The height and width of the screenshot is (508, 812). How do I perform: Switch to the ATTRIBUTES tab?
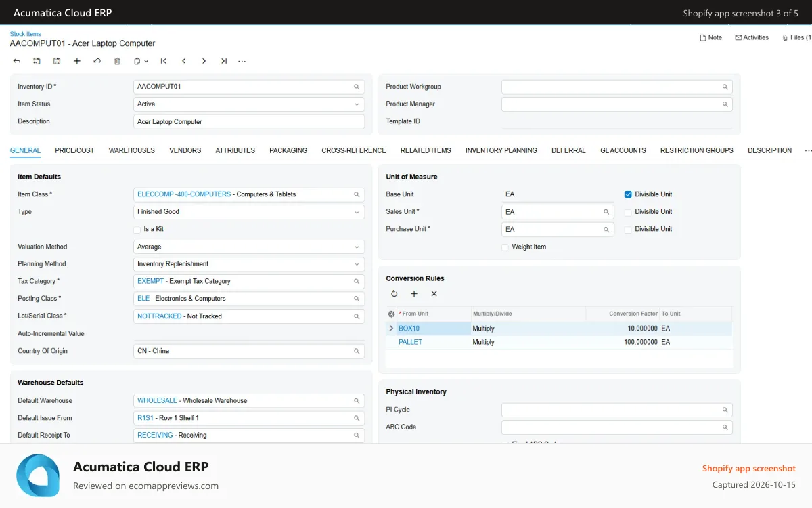click(x=235, y=150)
